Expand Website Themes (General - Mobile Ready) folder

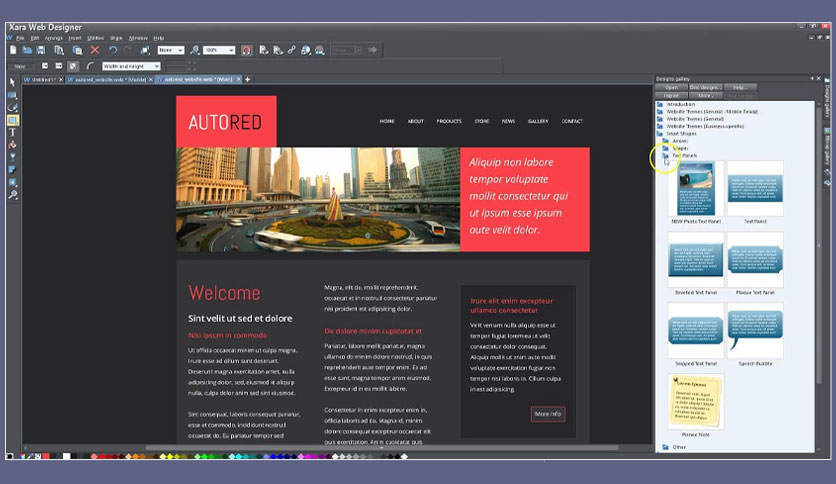click(660, 112)
